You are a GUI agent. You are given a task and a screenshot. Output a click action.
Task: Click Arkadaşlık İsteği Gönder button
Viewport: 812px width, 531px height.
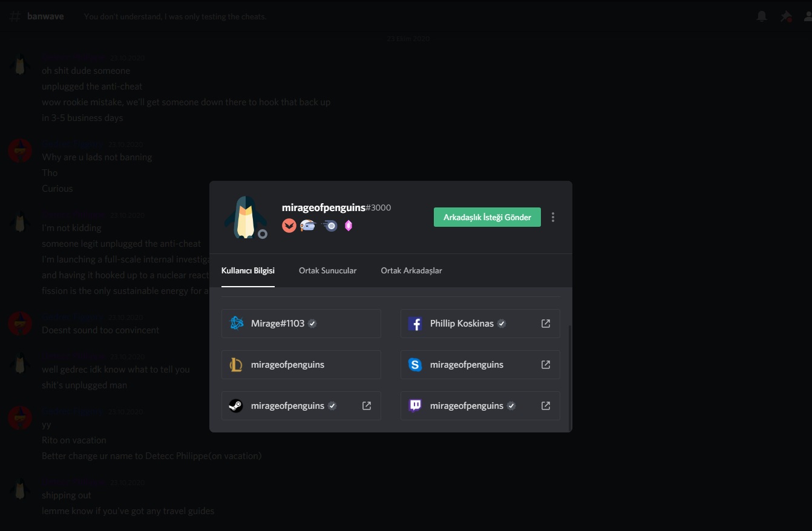click(487, 217)
